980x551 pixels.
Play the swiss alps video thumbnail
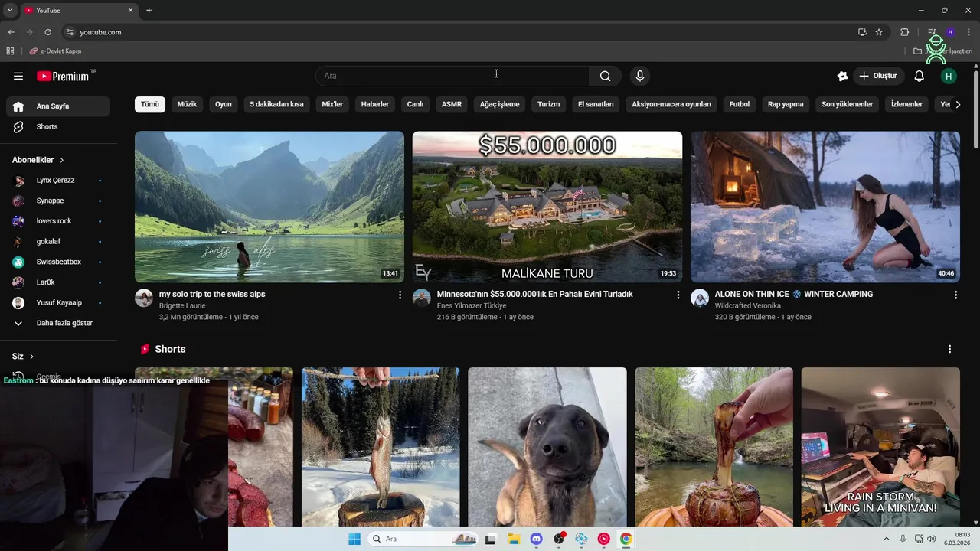pos(269,207)
